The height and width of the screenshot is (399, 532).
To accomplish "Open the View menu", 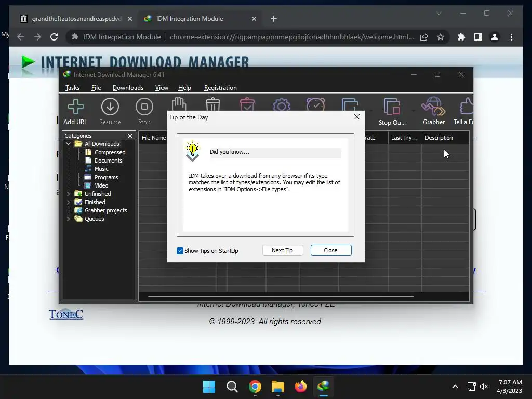I will point(162,88).
